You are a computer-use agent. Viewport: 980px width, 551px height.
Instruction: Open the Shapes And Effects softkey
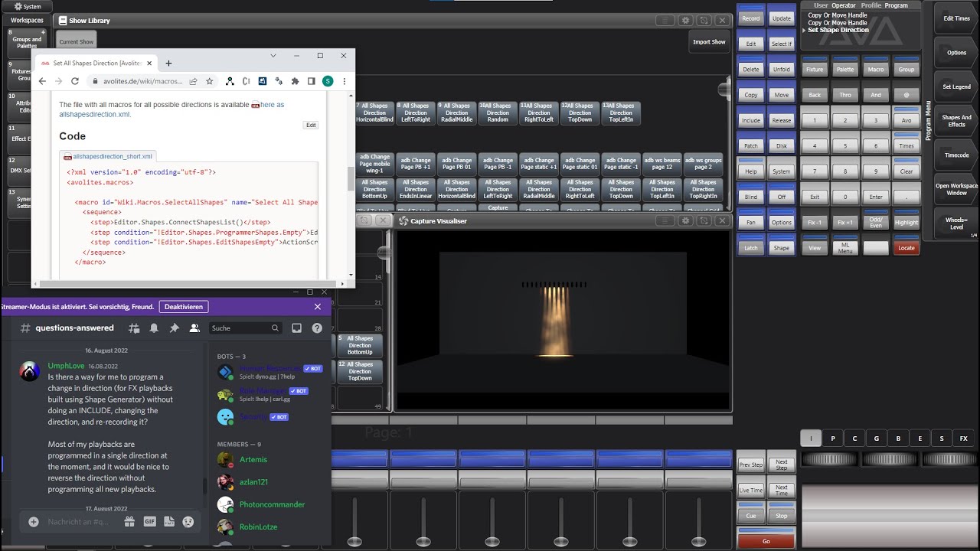click(956, 121)
